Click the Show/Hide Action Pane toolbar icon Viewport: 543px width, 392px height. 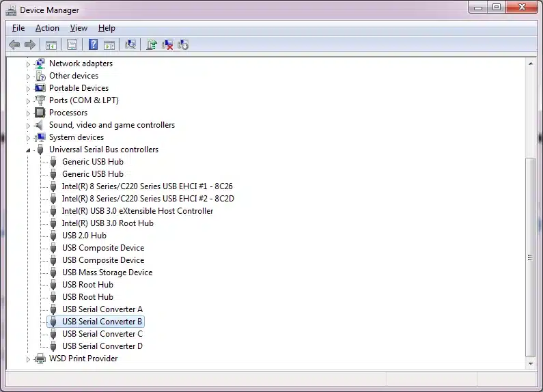tap(109, 45)
